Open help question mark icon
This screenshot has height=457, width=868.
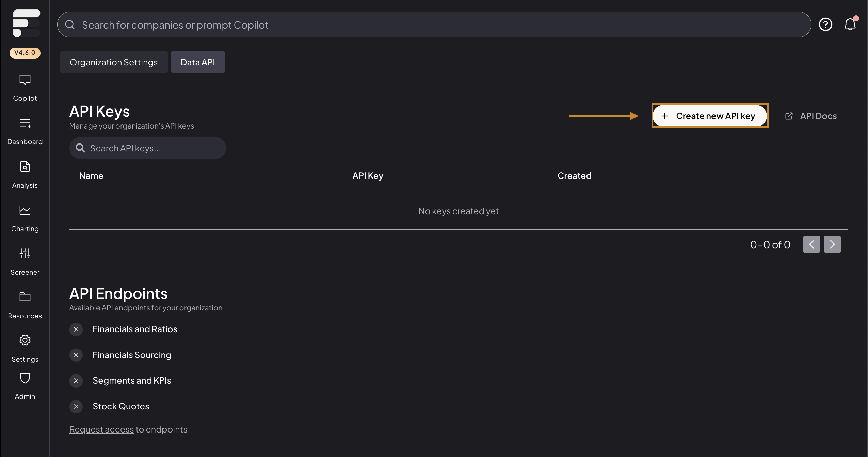click(x=825, y=24)
